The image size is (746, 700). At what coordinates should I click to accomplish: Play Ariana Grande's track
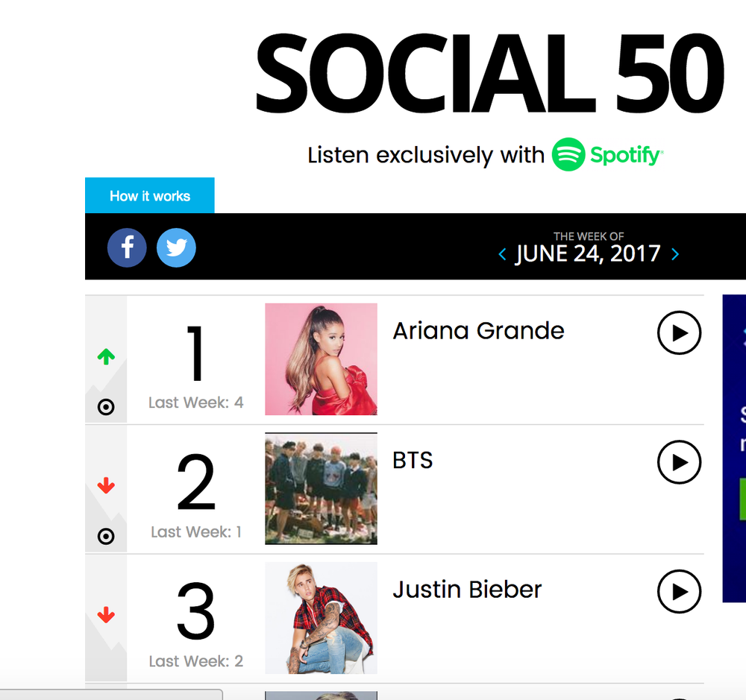[679, 333]
